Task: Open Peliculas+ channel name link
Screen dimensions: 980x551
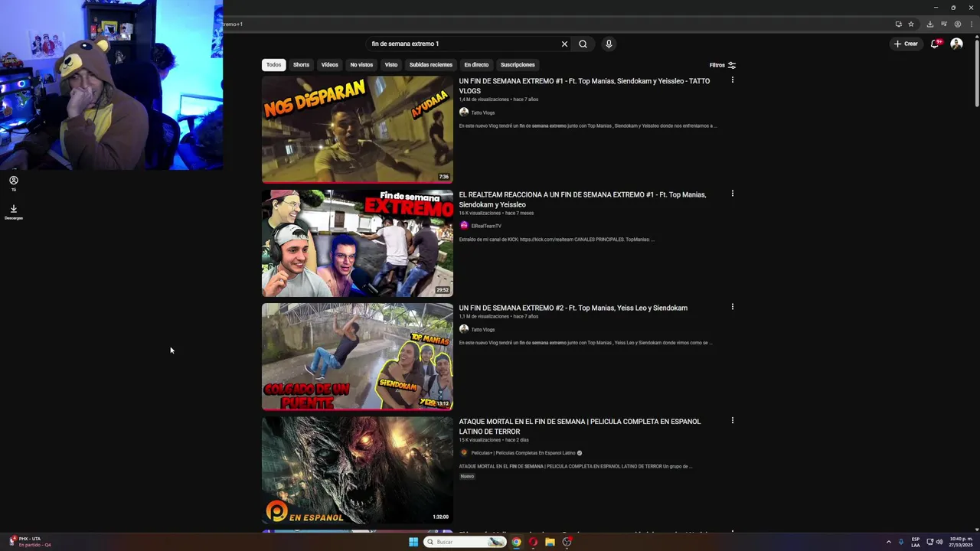Action: [523, 453]
